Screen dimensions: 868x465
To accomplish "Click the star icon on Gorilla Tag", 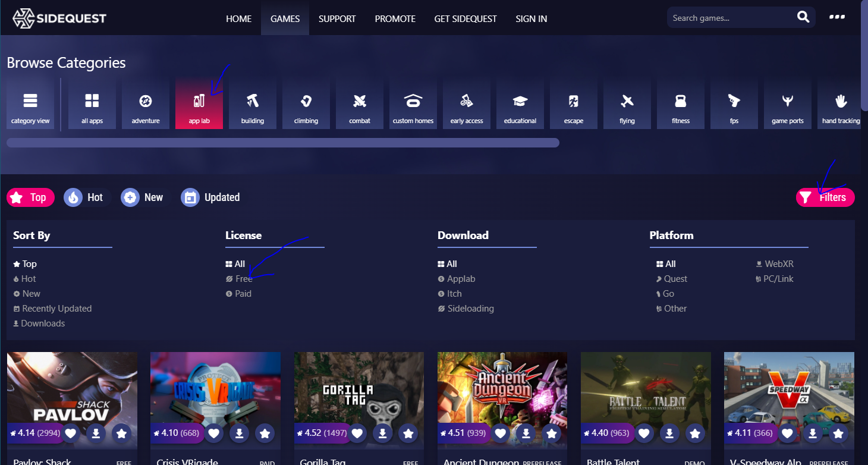I will (408, 433).
